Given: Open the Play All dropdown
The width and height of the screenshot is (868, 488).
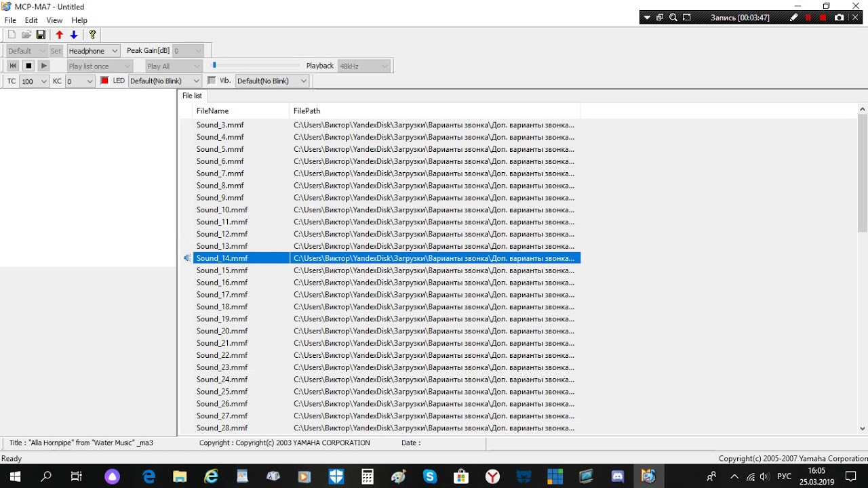Looking at the screenshot, I should pos(174,66).
